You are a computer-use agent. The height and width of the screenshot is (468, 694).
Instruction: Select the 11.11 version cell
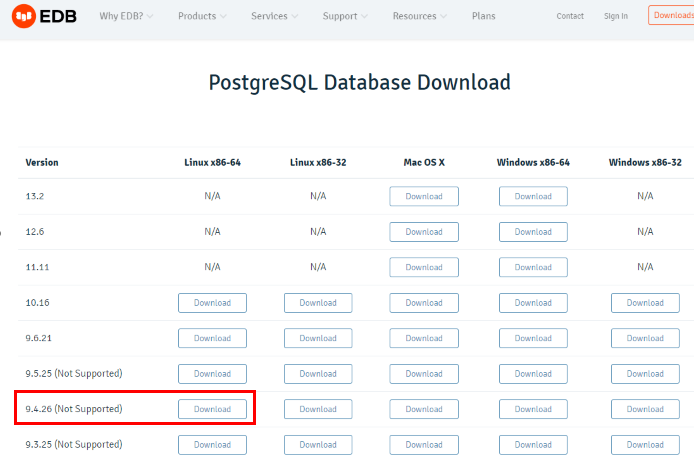coord(38,267)
